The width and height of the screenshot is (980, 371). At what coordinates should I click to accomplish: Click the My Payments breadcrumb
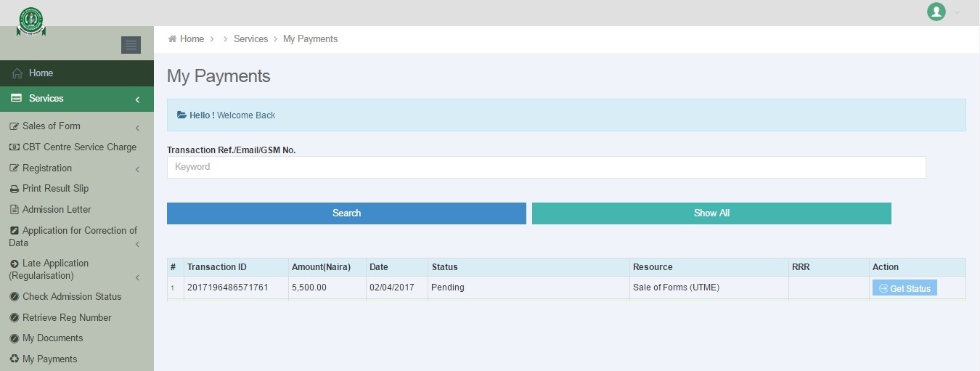pyautogui.click(x=310, y=39)
